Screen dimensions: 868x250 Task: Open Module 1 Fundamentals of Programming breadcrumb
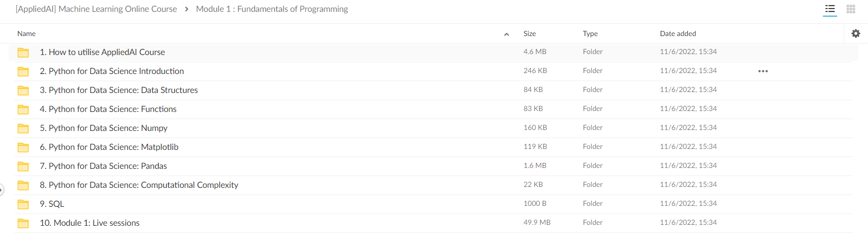pos(272,9)
